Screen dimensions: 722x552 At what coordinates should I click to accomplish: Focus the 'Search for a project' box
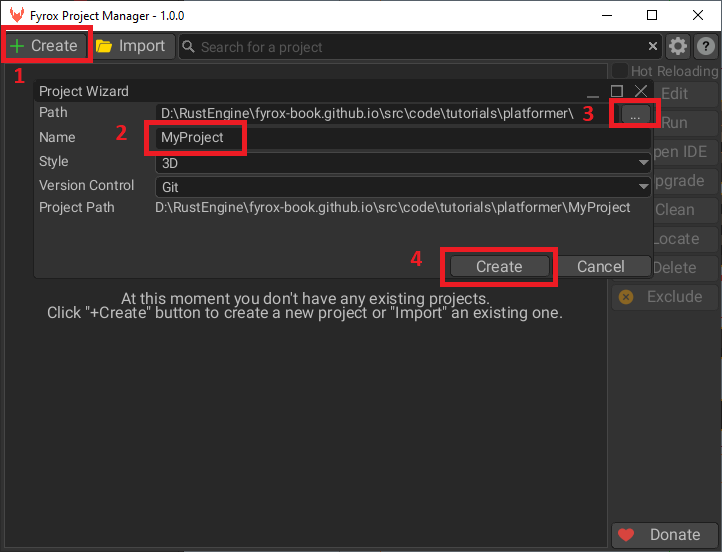tap(420, 46)
